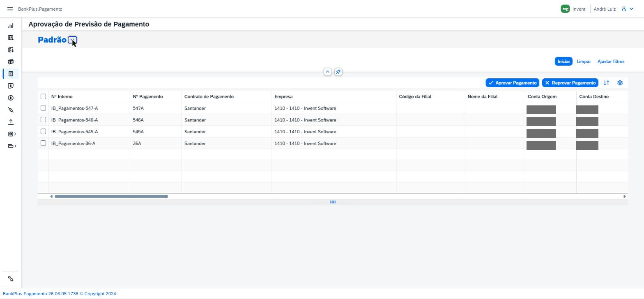Expand the folder sidebar submenu
The image size is (644, 299).
12,146
